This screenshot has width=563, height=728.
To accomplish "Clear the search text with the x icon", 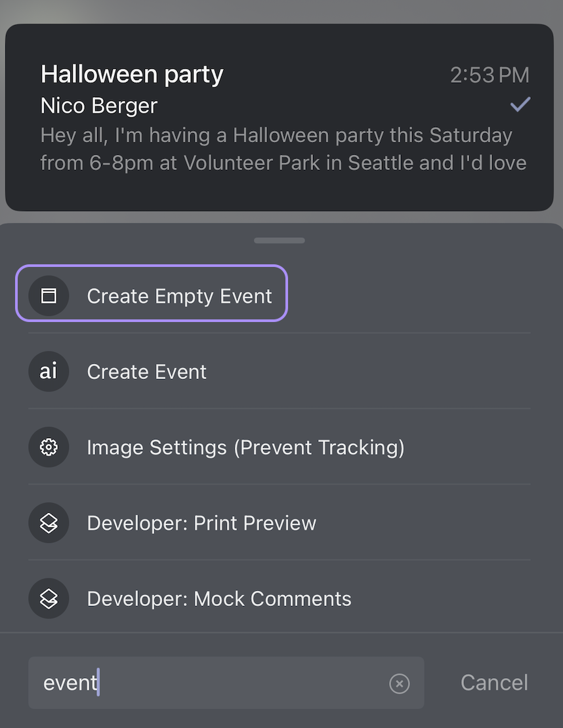I will pos(400,683).
